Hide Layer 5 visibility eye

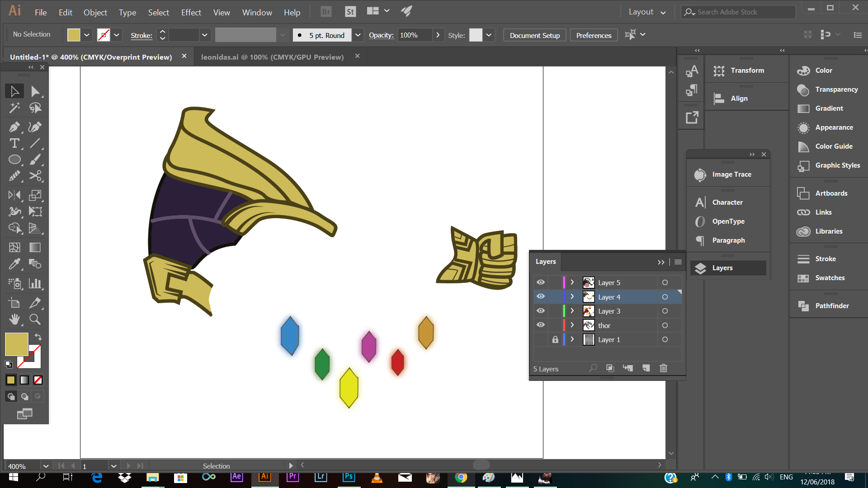click(x=541, y=282)
